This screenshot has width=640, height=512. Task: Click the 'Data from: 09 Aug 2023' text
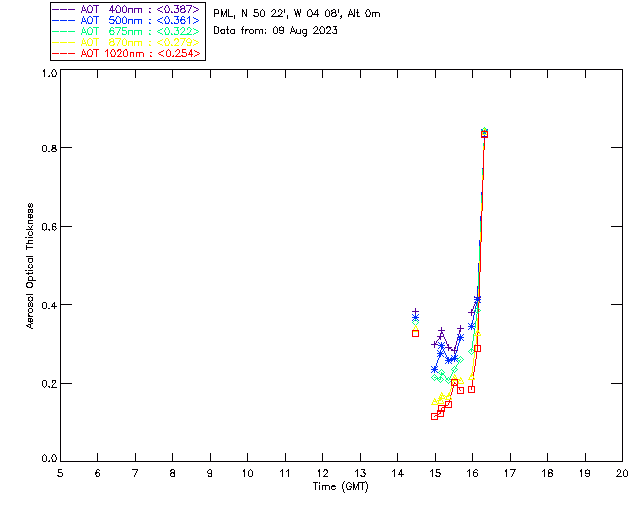[276, 31]
